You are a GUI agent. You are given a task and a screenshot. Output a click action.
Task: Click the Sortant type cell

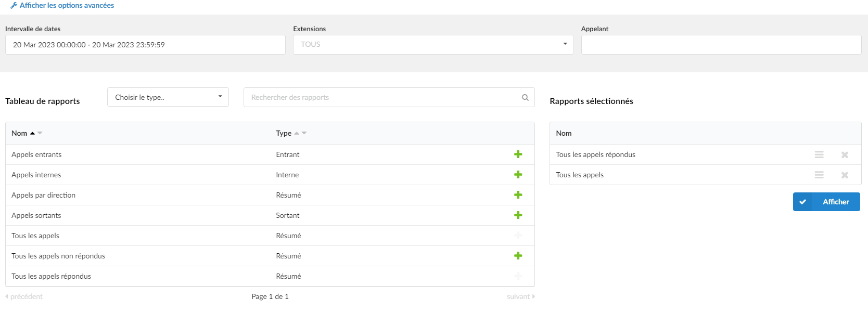click(x=287, y=215)
